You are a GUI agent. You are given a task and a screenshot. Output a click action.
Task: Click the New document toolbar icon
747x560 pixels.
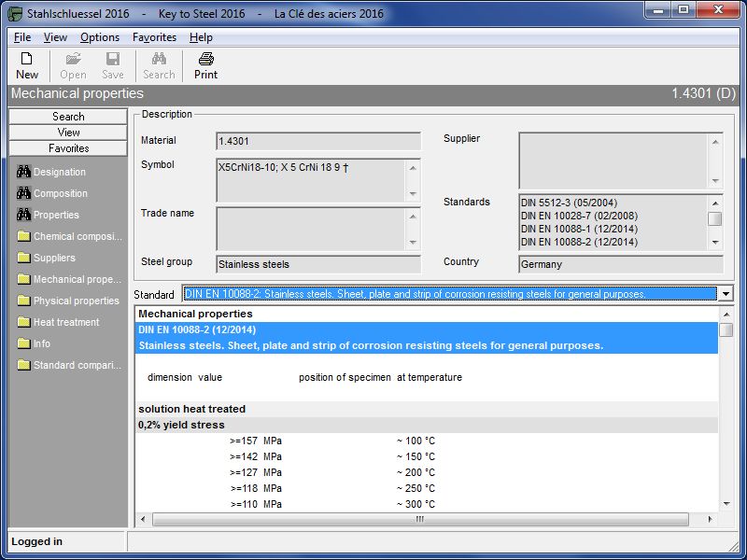(x=27, y=59)
